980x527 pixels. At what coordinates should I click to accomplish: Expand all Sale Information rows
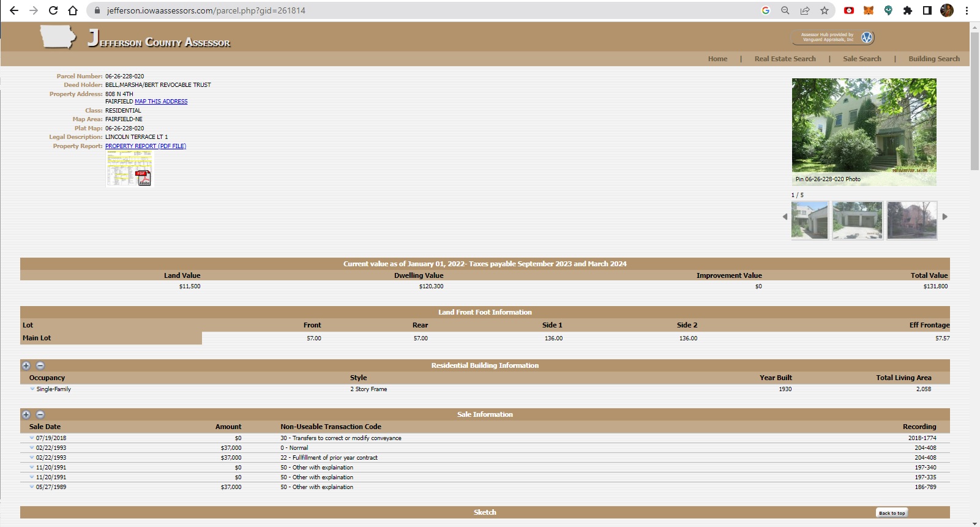pos(26,414)
